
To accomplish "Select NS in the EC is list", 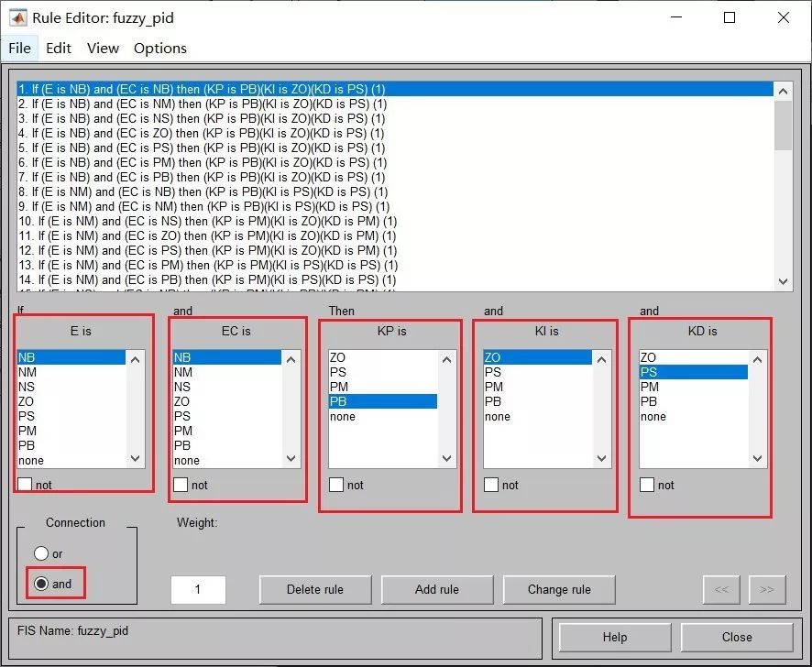I will pyautogui.click(x=227, y=387).
